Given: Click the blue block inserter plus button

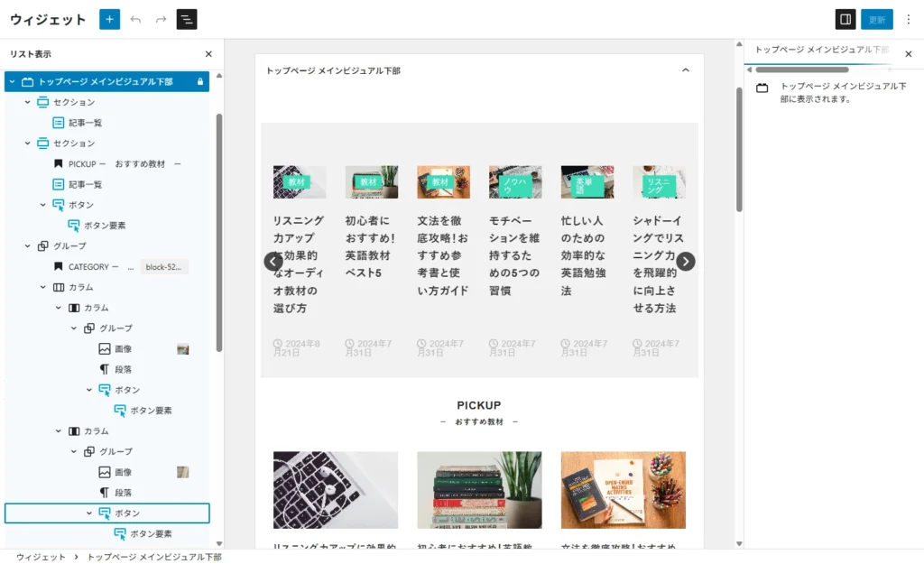Looking at the screenshot, I should coord(109,19).
